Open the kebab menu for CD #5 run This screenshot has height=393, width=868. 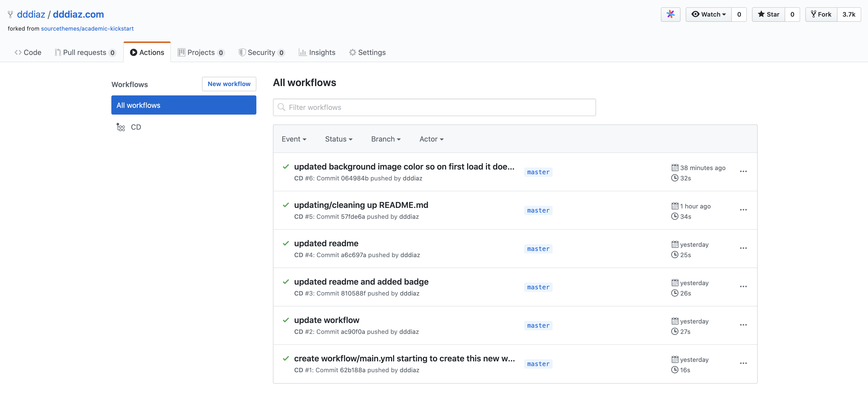tap(743, 210)
